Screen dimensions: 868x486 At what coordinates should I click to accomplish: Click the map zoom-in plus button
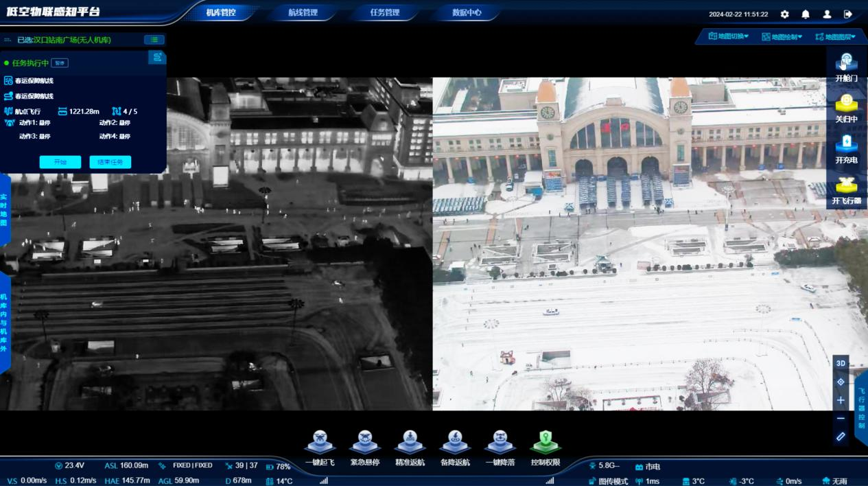pyautogui.click(x=841, y=400)
